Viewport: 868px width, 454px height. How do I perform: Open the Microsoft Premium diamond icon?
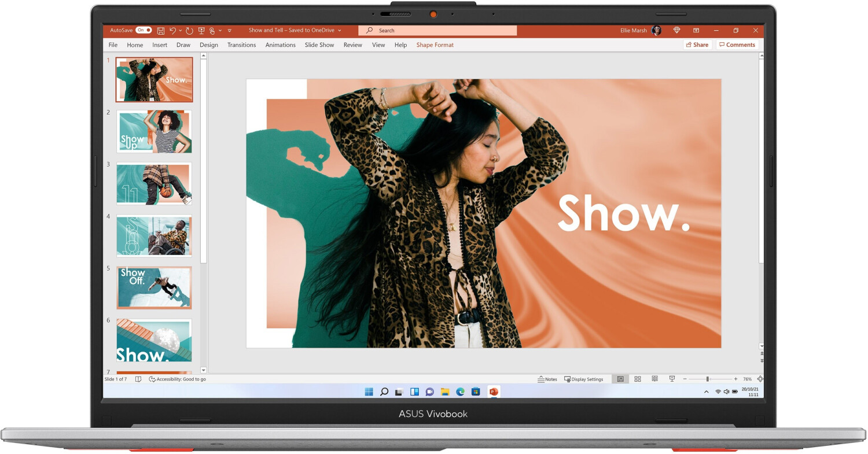[676, 31]
